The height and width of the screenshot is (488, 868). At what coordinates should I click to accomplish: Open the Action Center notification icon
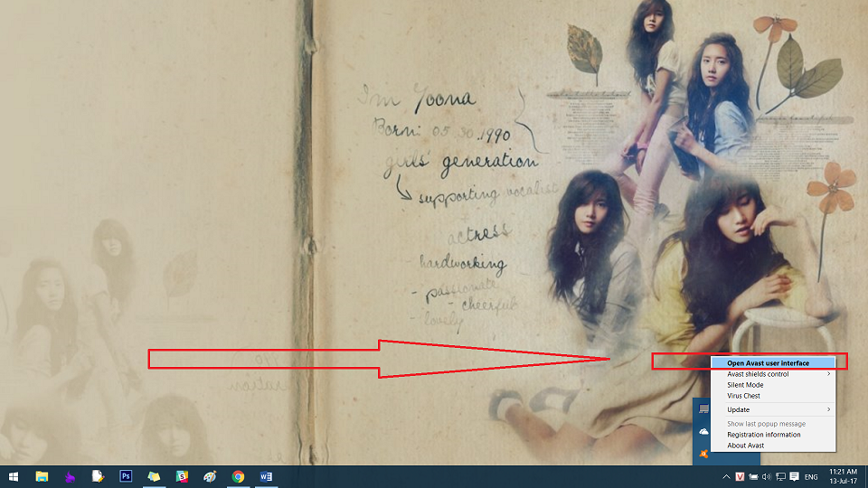point(794,476)
